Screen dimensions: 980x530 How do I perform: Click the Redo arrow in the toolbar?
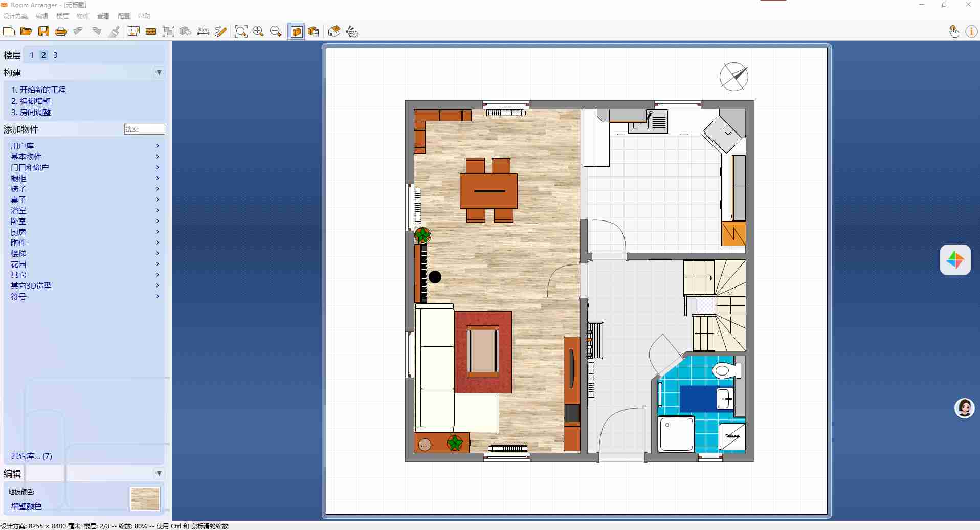point(96,32)
